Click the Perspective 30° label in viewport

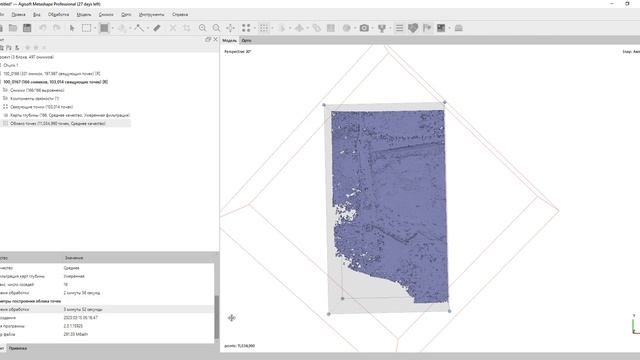pyautogui.click(x=238, y=52)
